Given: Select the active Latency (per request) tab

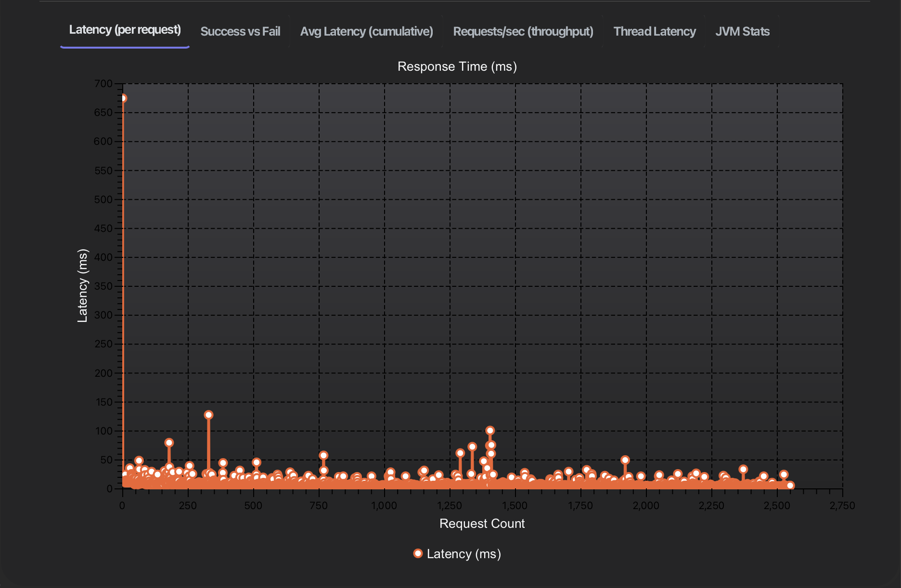Looking at the screenshot, I should pyautogui.click(x=126, y=29).
